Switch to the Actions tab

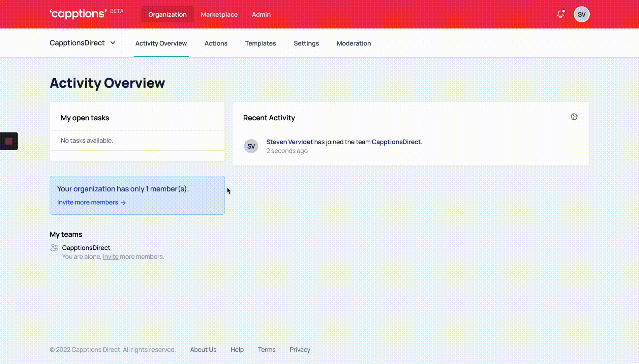(x=216, y=43)
